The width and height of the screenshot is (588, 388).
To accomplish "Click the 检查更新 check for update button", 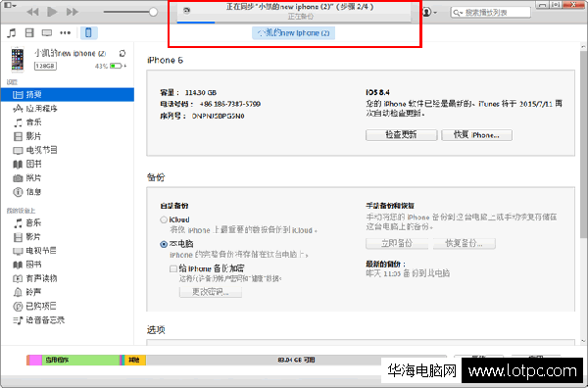I will [x=401, y=135].
